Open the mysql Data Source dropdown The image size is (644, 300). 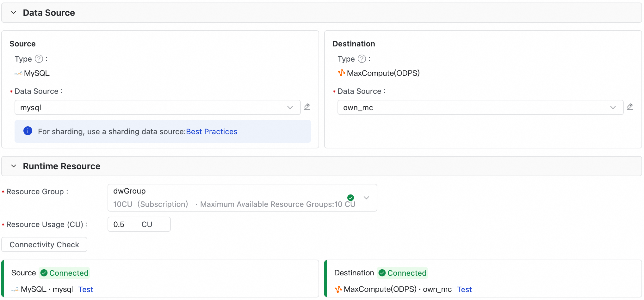157,107
